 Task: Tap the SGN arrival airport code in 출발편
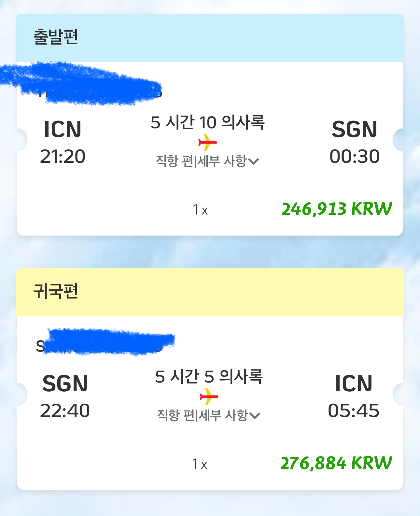pyautogui.click(x=354, y=129)
